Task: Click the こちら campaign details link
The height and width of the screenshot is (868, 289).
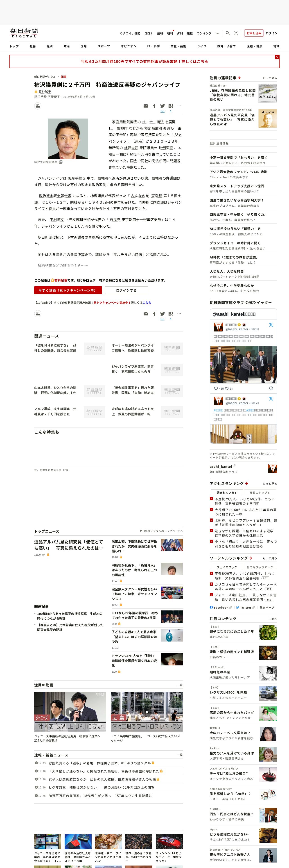Action: 147,303
